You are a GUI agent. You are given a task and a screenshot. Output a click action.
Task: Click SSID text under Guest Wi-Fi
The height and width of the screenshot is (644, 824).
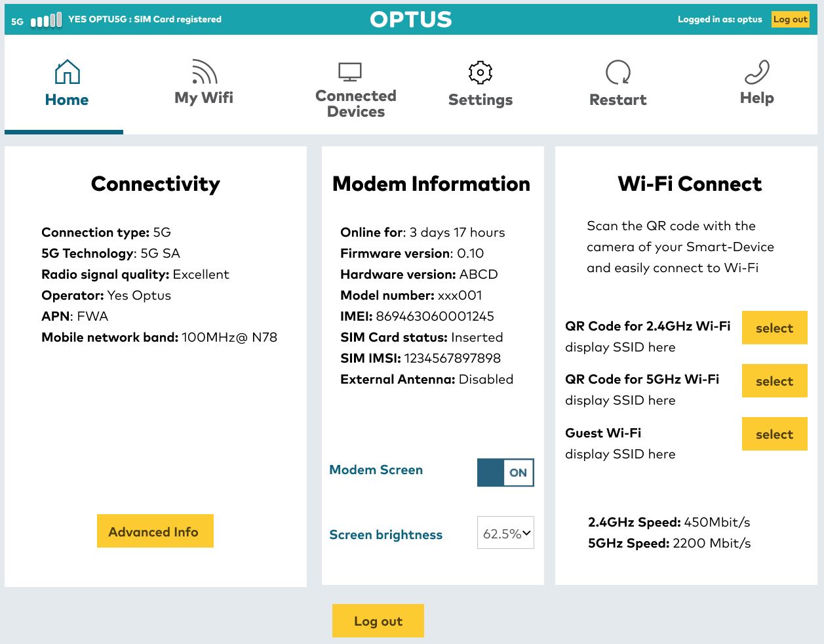coord(620,454)
